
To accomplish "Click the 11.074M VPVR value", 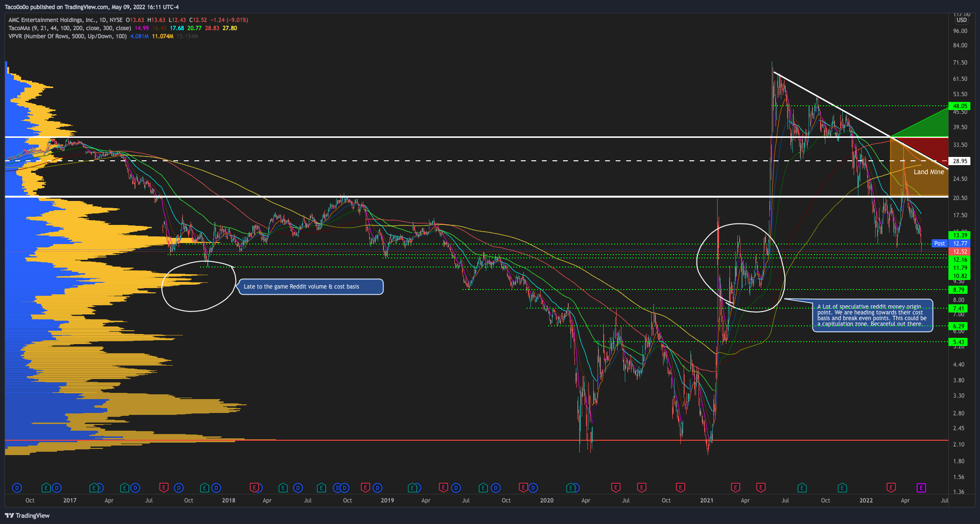I will (x=162, y=36).
